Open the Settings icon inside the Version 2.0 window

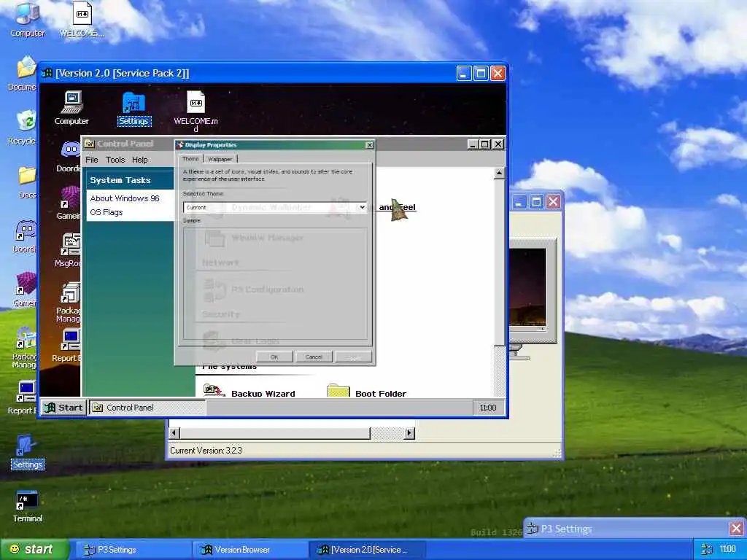click(x=134, y=109)
